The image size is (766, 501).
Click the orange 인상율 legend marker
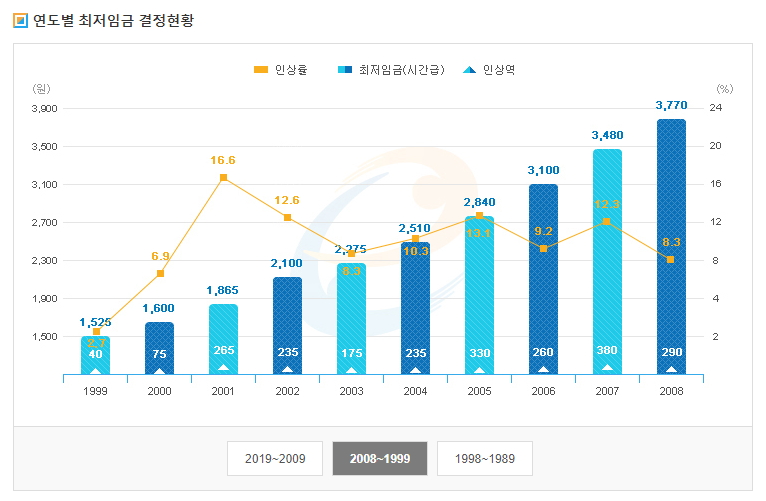[x=261, y=70]
